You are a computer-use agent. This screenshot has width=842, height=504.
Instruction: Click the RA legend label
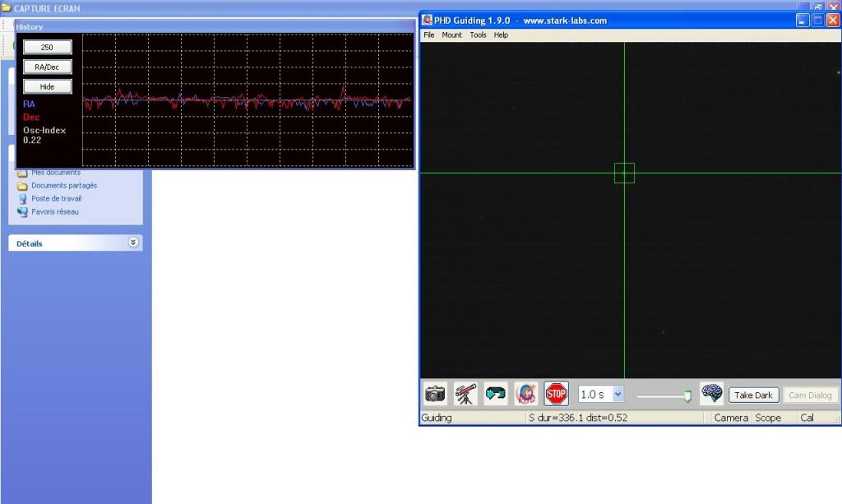[x=29, y=104]
